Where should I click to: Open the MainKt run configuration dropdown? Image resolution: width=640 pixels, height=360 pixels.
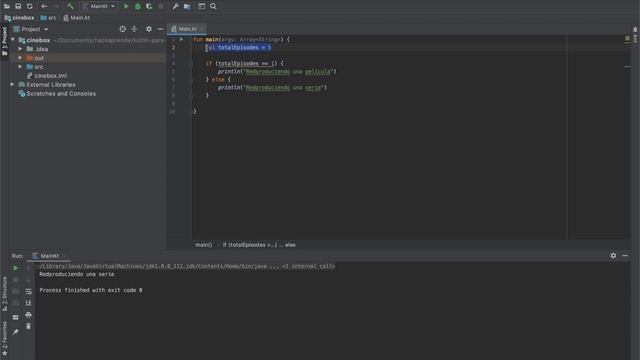tap(99, 6)
